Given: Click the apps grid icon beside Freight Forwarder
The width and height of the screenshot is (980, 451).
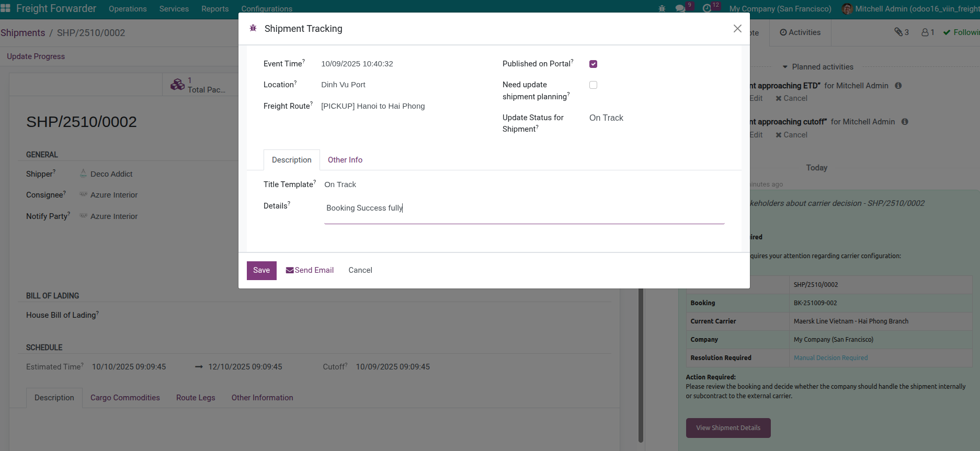Looking at the screenshot, I should [x=6, y=8].
